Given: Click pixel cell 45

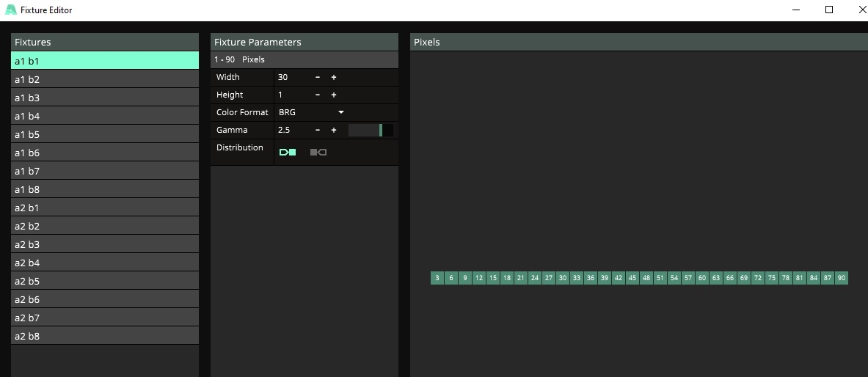Looking at the screenshot, I should click(x=632, y=278).
